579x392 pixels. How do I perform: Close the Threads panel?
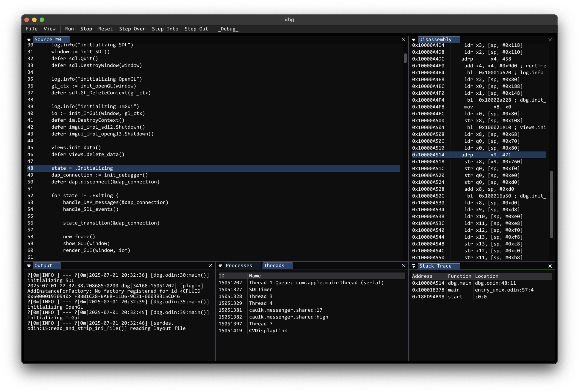click(404, 266)
